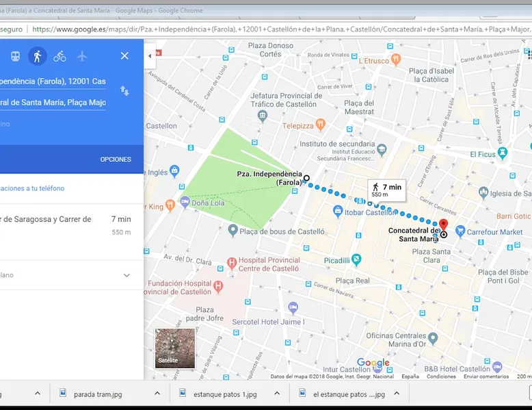Open the Picadilli marker icon

pyautogui.click(x=356, y=260)
